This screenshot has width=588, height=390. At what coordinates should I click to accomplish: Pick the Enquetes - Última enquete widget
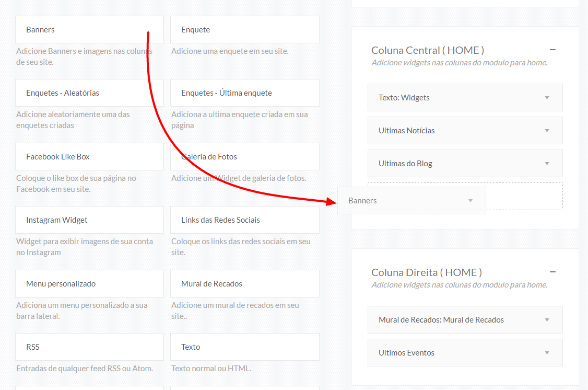pos(244,93)
